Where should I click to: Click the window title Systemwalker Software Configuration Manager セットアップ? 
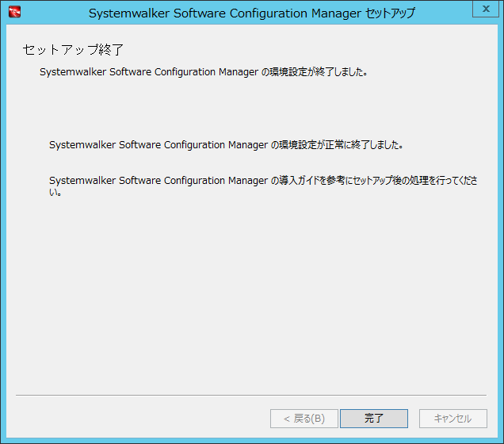(252, 13)
